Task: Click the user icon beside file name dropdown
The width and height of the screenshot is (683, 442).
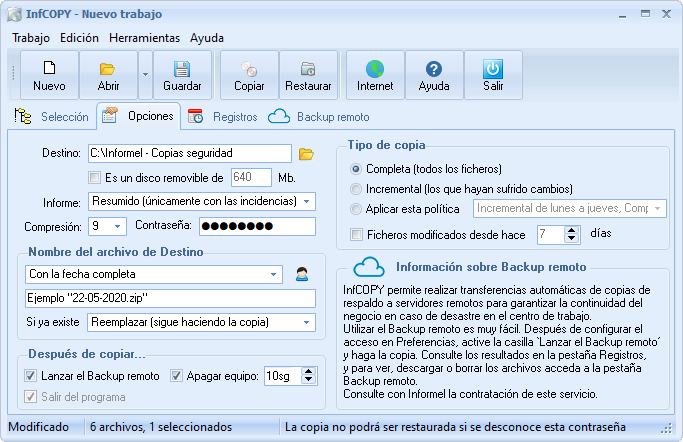Action: [301, 274]
